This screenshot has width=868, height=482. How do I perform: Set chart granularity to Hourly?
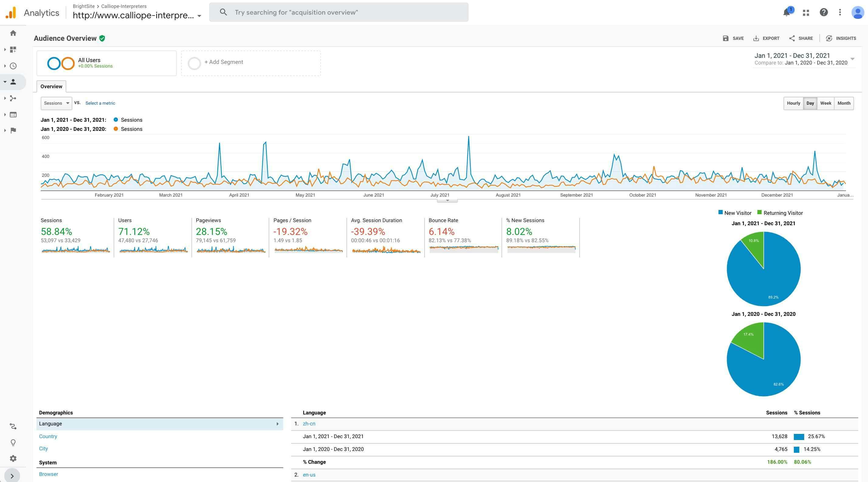(x=793, y=103)
